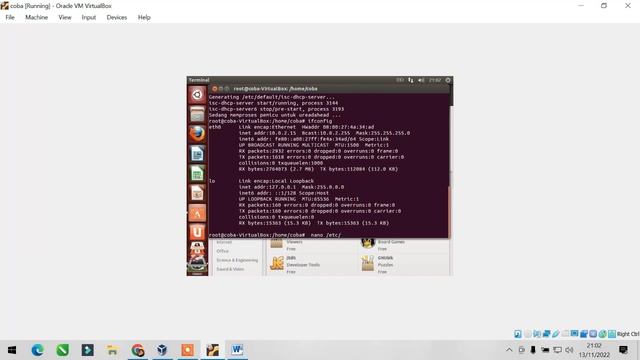Open the Machine menu
640x360 pixels.
click(36, 17)
